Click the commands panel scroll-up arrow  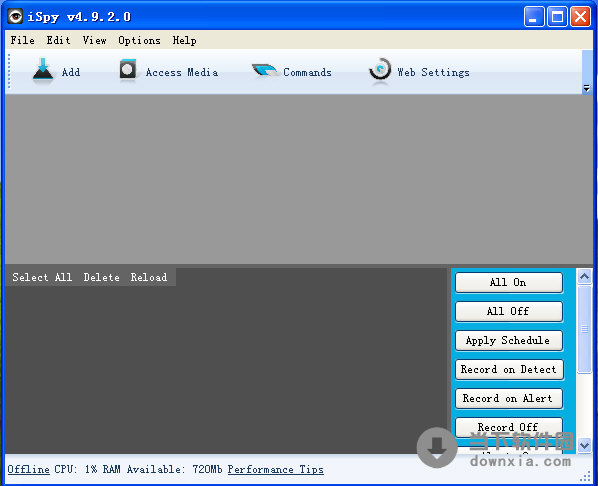585,277
